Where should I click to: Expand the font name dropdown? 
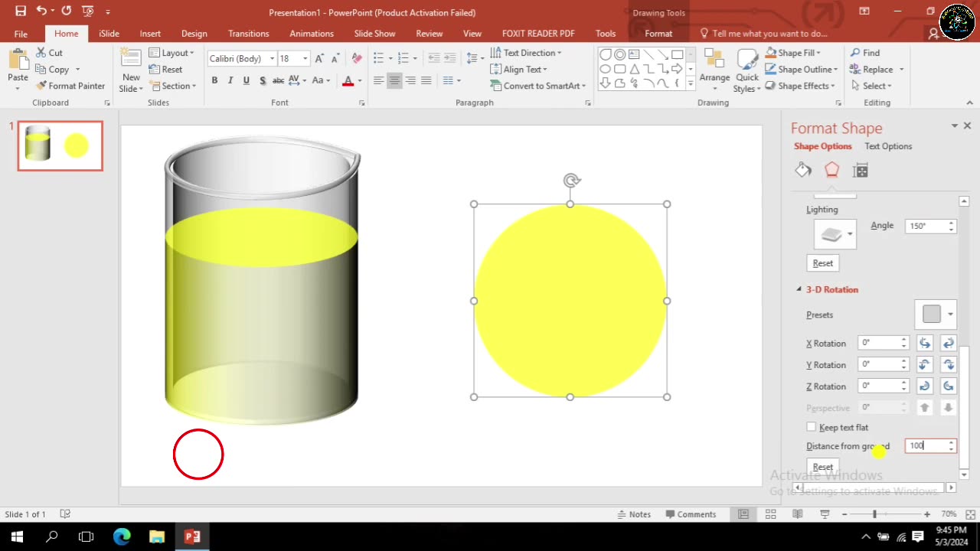(272, 59)
